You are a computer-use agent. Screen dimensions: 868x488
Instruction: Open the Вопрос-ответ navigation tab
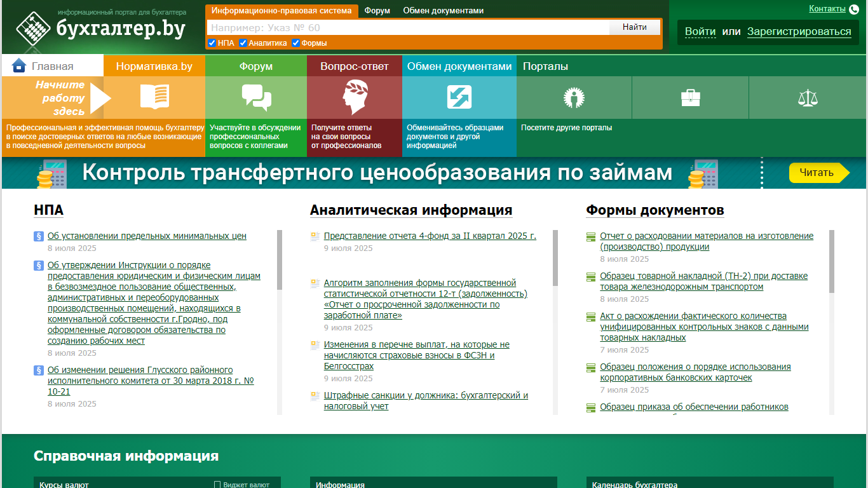[x=355, y=66]
